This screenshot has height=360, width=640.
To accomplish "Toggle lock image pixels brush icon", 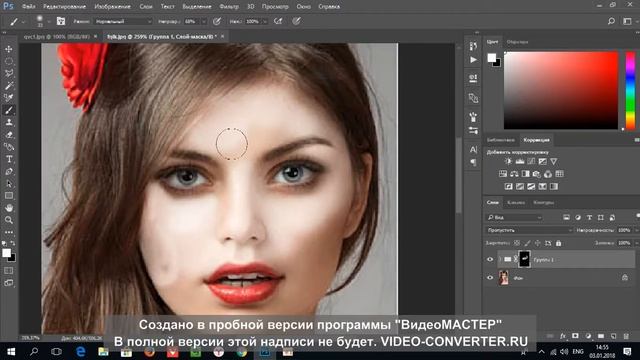I will point(527,243).
